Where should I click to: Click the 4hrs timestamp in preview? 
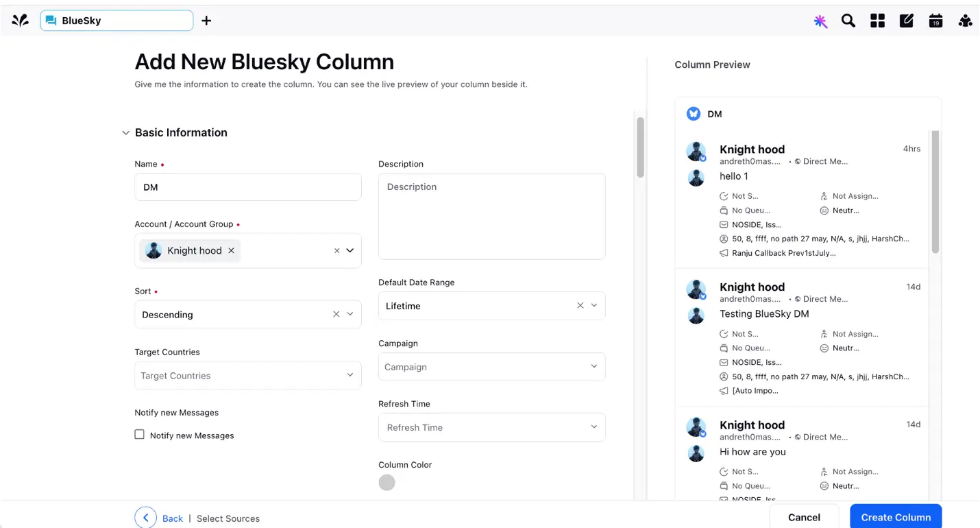(911, 149)
